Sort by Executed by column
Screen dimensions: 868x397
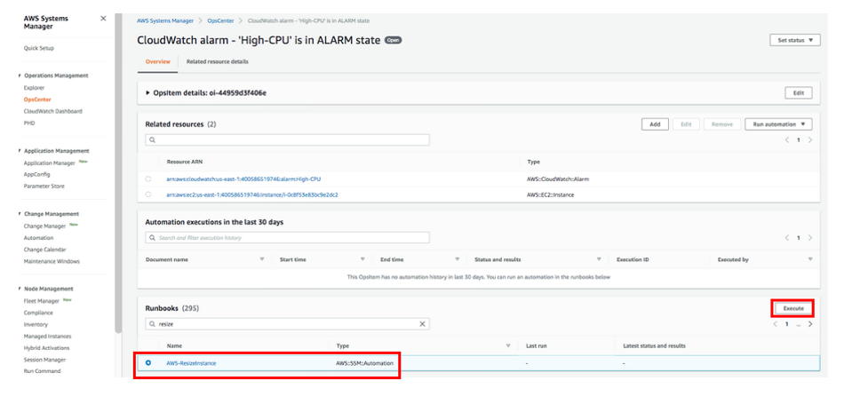tap(810, 259)
